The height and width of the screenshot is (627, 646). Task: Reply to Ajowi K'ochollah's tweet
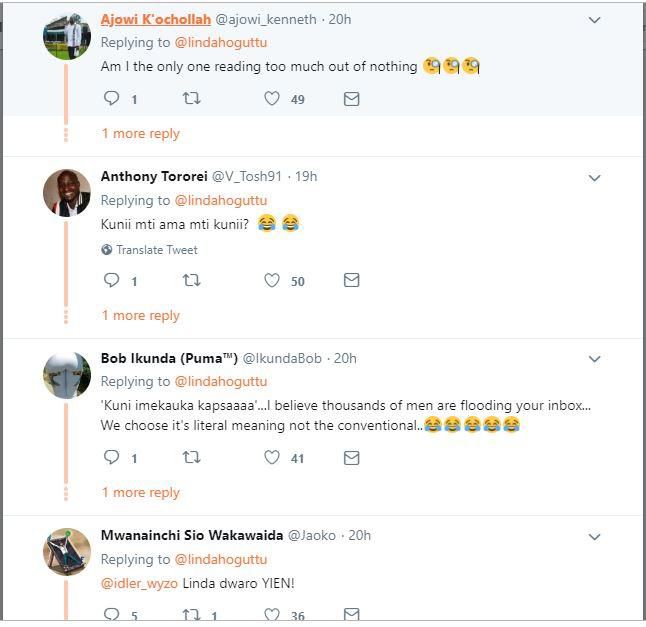pos(112,99)
